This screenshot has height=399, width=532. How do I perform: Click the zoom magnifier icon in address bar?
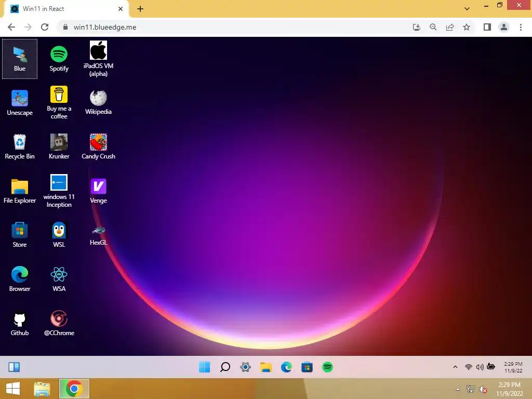click(x=433, y=27)
